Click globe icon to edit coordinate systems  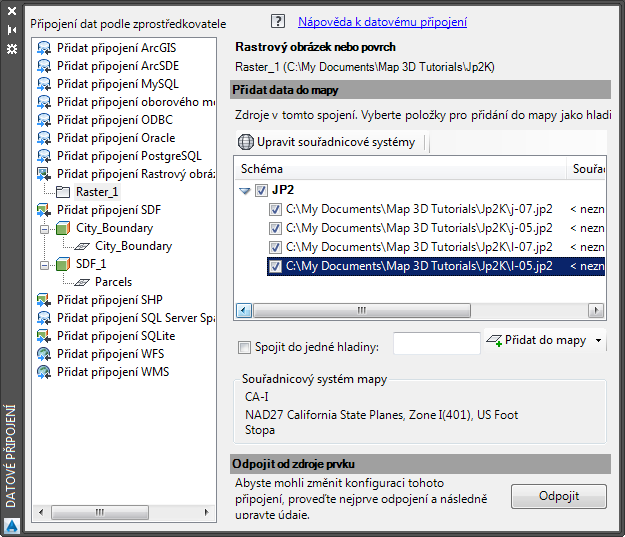pos(246,142)
